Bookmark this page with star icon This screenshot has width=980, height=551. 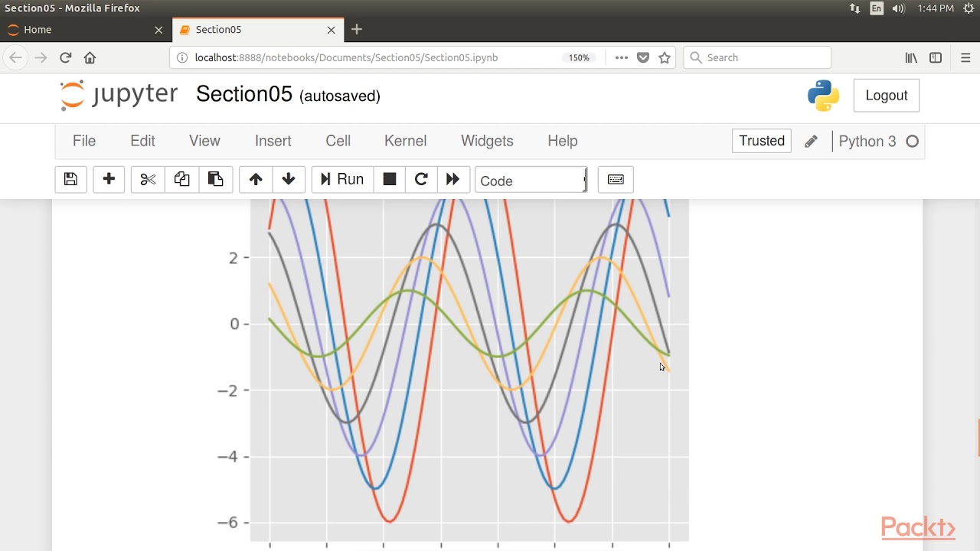click(665, 57)
